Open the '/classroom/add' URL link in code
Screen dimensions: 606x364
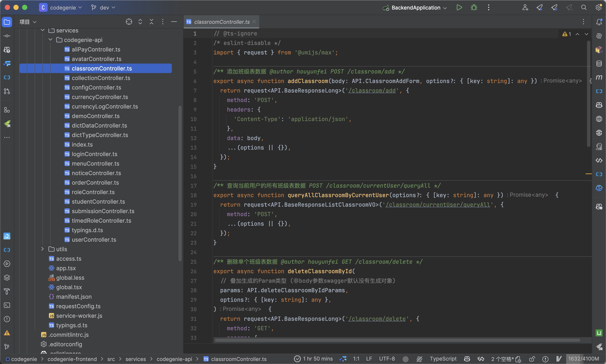tap(372, 91)
